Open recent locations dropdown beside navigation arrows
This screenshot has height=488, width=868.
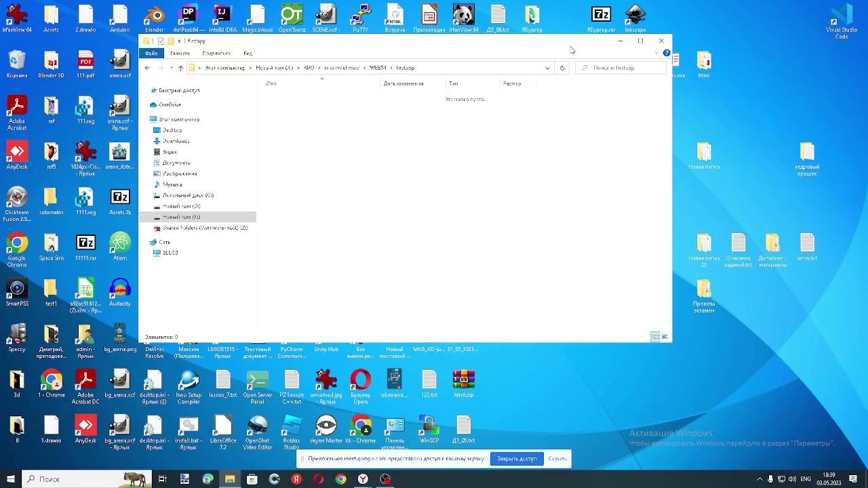click(171, 68)
